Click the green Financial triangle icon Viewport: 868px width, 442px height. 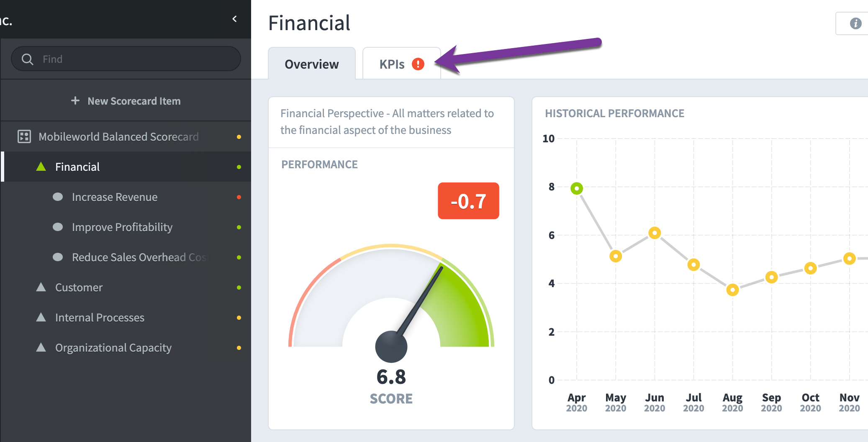41,167
